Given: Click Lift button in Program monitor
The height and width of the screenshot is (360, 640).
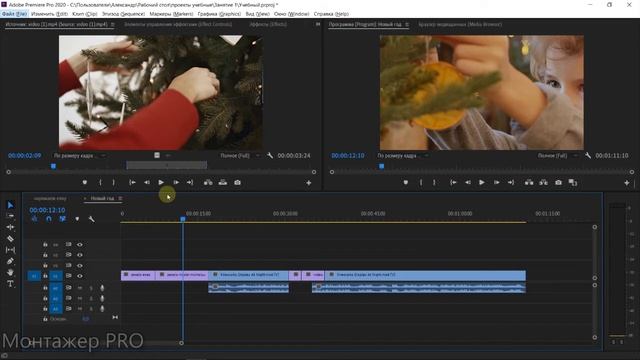Looking at the screenshot, I should [x=529, y=182].
